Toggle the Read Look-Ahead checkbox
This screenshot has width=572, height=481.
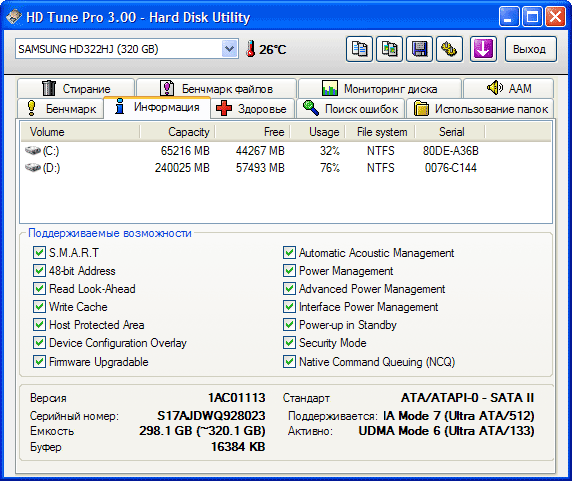(x=39, y=288)
